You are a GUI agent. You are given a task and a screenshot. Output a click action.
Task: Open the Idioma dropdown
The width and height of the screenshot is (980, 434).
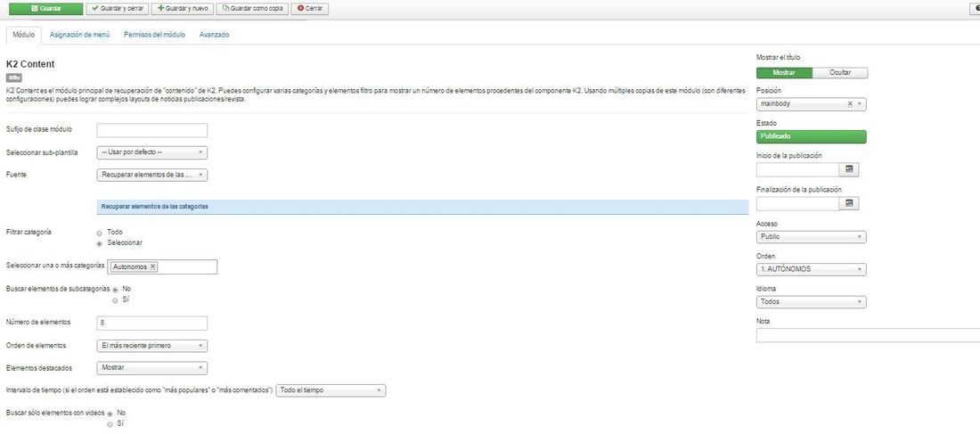point(812,302)
